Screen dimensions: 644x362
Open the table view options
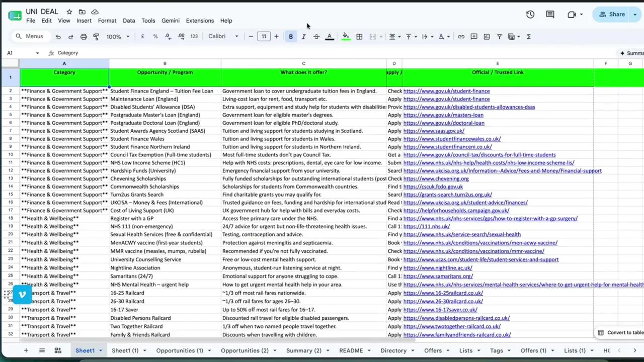click(513, 37)
